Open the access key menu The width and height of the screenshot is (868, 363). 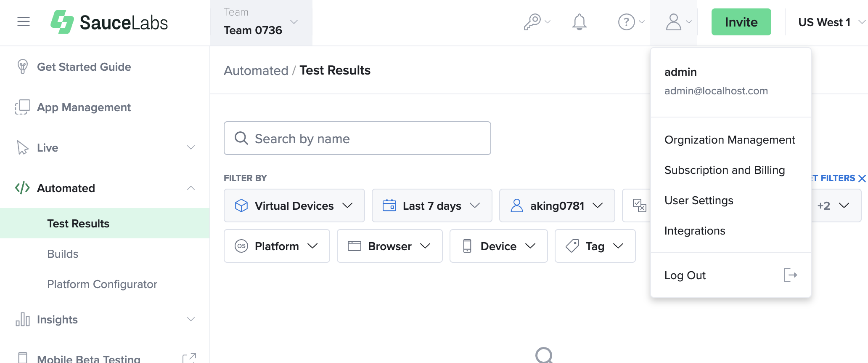point(535,21)
